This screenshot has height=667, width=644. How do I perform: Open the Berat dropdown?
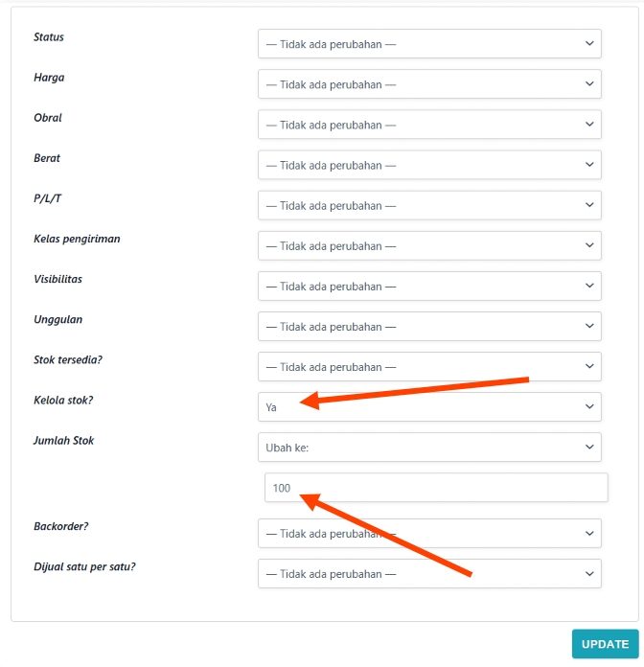428,165
